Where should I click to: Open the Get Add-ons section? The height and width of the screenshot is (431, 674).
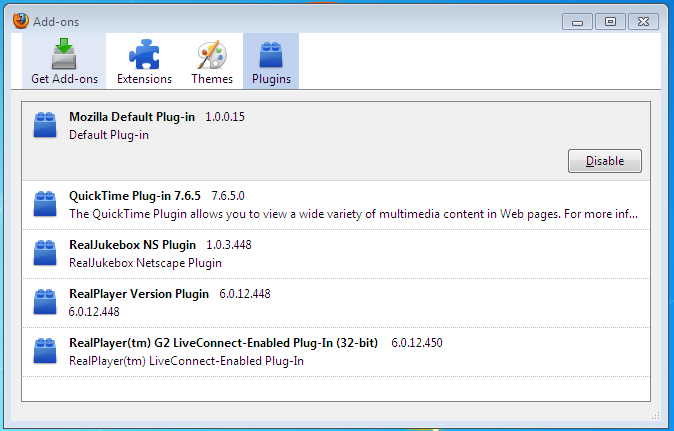[64, 61]
